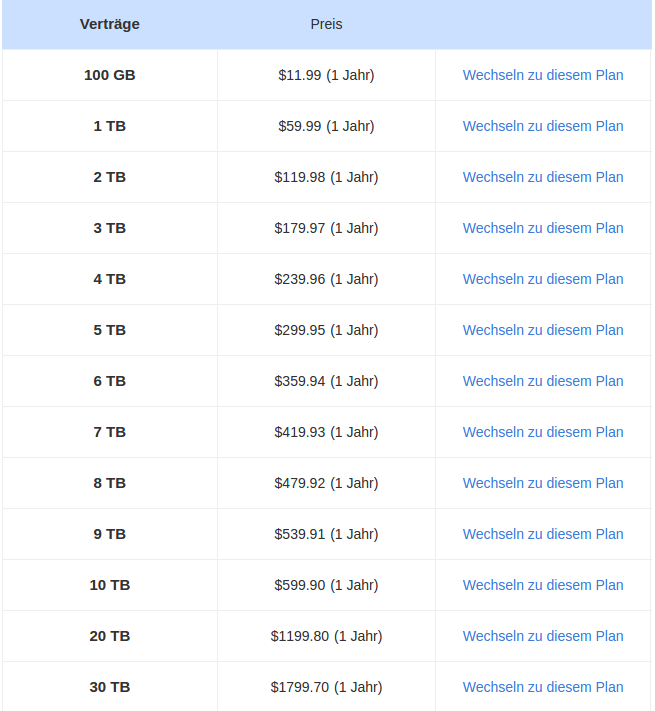Select the 8 TB plan switch link
Screen dimensions: 655x711
[x=543, y=483]
